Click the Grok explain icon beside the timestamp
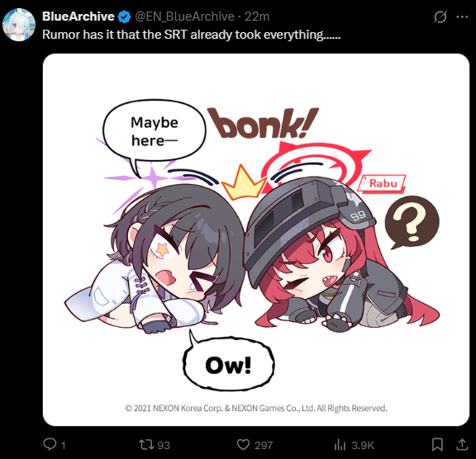Screen dimensions: 476x459 click(440, 17)
